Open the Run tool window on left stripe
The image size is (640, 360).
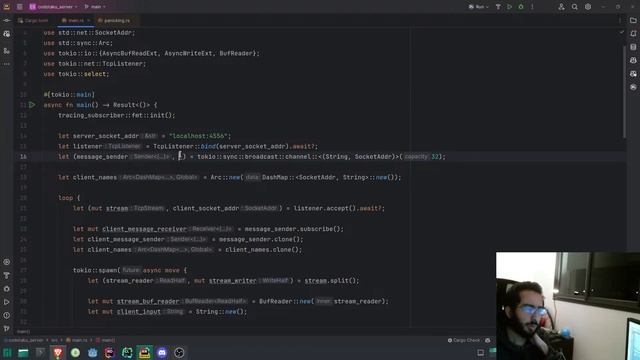[7, 302]
